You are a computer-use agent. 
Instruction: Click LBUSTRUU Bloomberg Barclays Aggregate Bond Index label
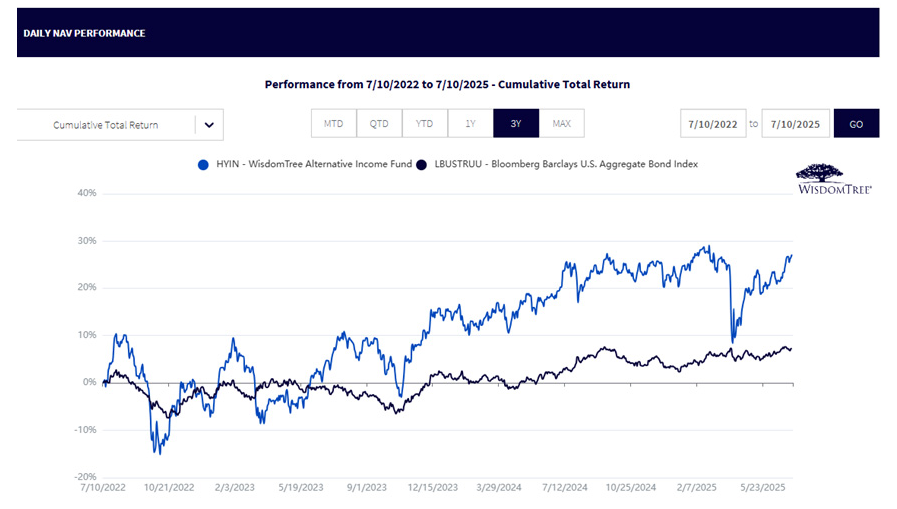tap(566, 164)
